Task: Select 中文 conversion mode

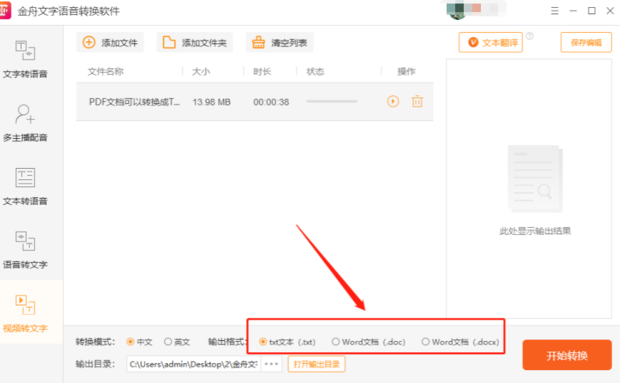Action: click(x=139, y=341)
